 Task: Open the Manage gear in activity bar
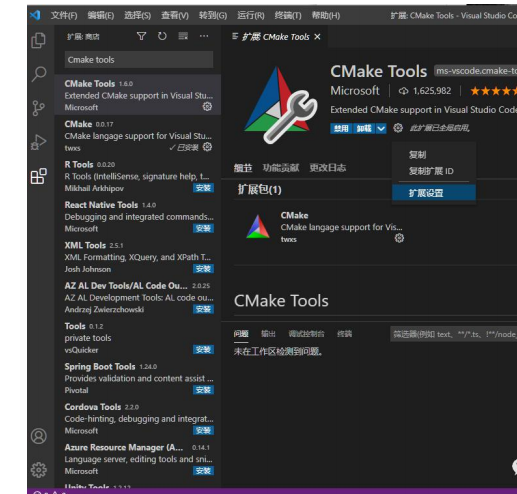pyautogui.click(x=39, y=470)
